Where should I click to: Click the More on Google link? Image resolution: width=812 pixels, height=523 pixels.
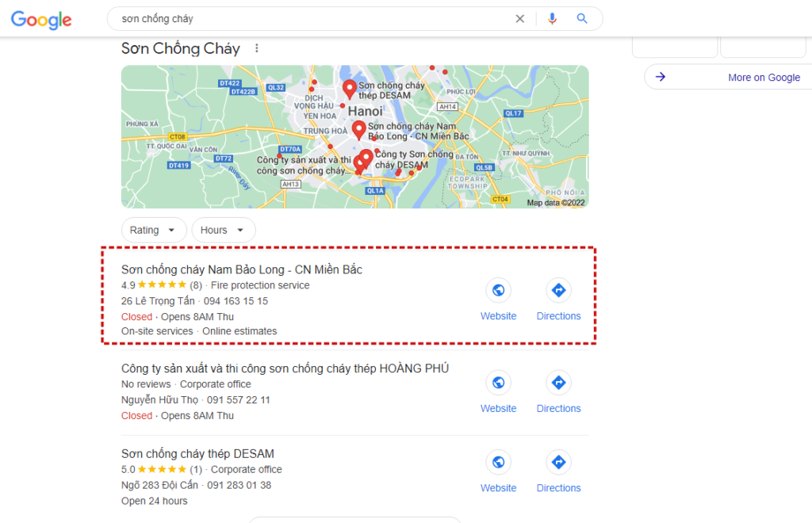(x=764, y=78)
